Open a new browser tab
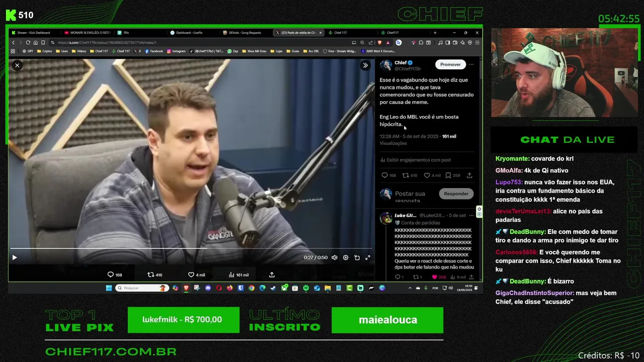This screenshot has width=644, height=362. click(435, 33)
